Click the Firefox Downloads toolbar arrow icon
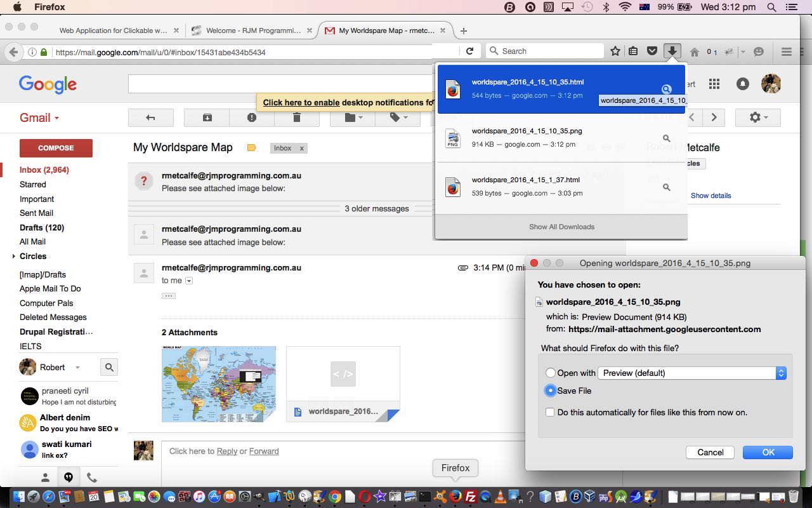812x508 pixels. [x=672, y=51]
